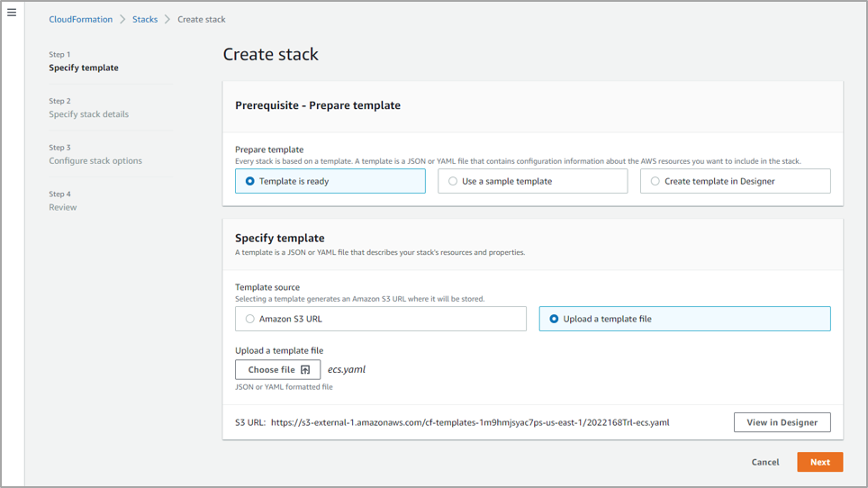Jump to Step 3 Configure stack options
868x488 pixels.
95,160
